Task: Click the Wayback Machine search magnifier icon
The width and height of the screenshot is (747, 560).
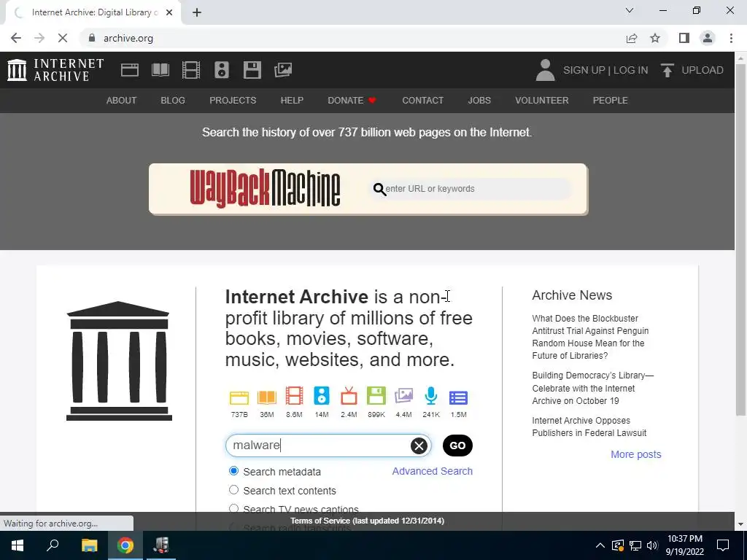Action: [x=379, y=189]
